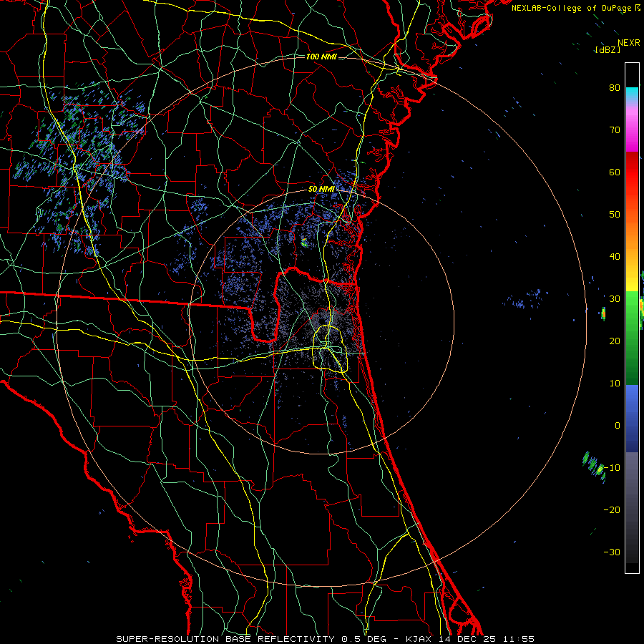Click the -10 value on dBZ scale
644x644 pixels.
[612, 468]
